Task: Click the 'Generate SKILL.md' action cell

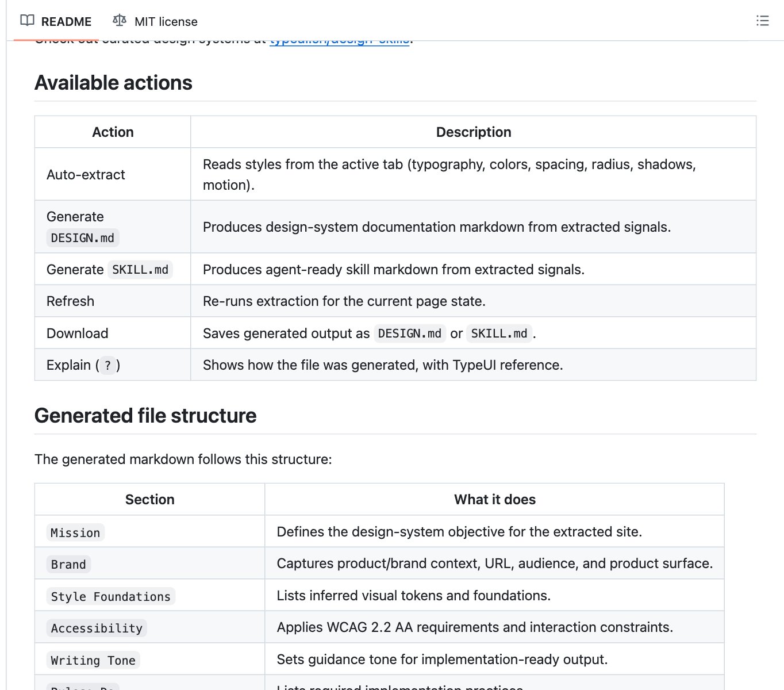Action: point(113,269)
